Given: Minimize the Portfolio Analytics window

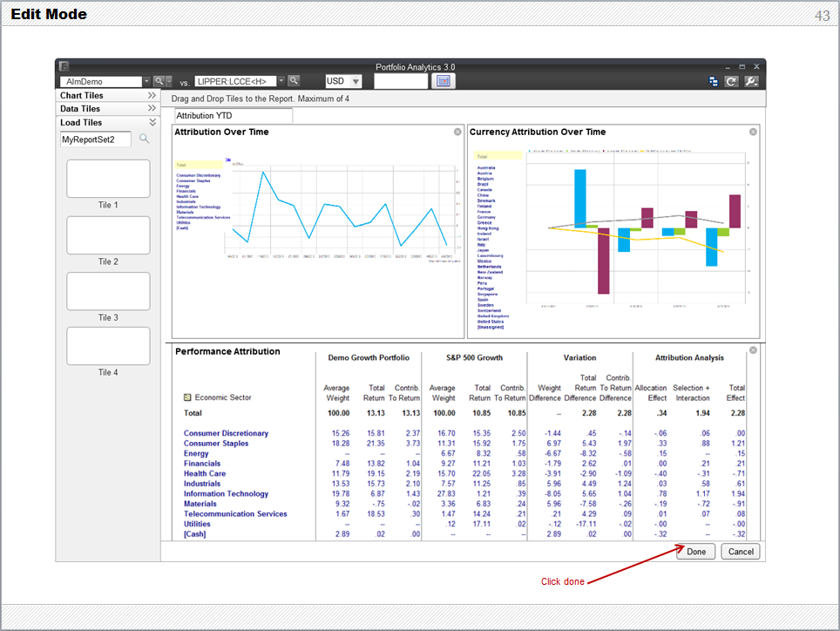Looking at the screenshot, I should 727,67.
